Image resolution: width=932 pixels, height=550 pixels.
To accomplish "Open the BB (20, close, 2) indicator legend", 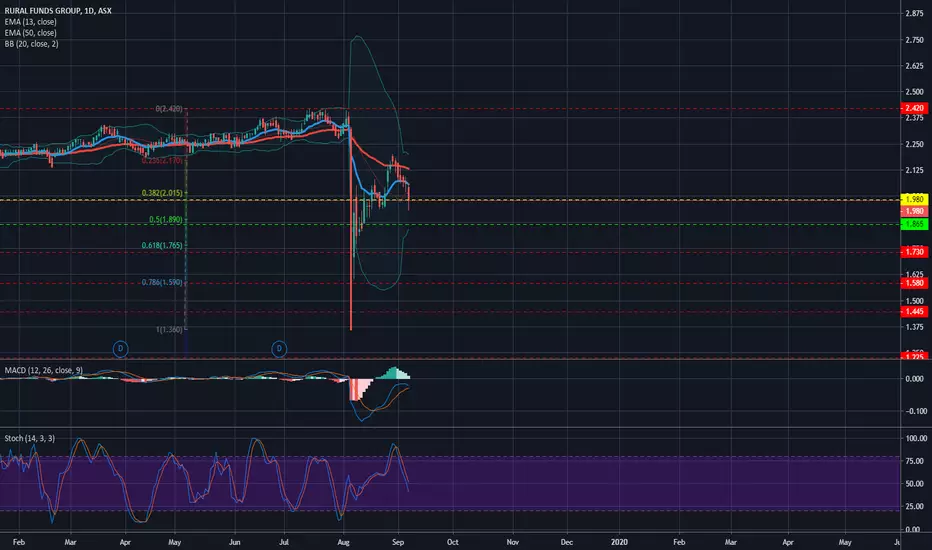I will coord(32,44).
